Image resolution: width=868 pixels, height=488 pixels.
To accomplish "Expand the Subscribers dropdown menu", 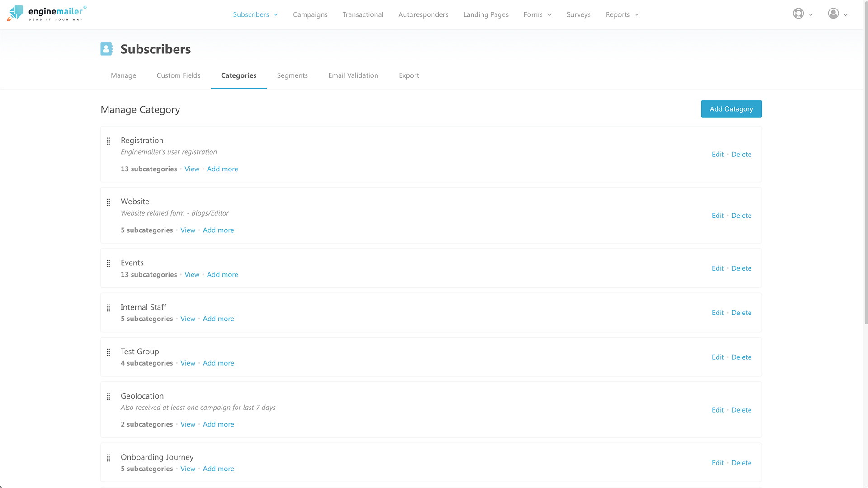I will (x=276, y=14).
